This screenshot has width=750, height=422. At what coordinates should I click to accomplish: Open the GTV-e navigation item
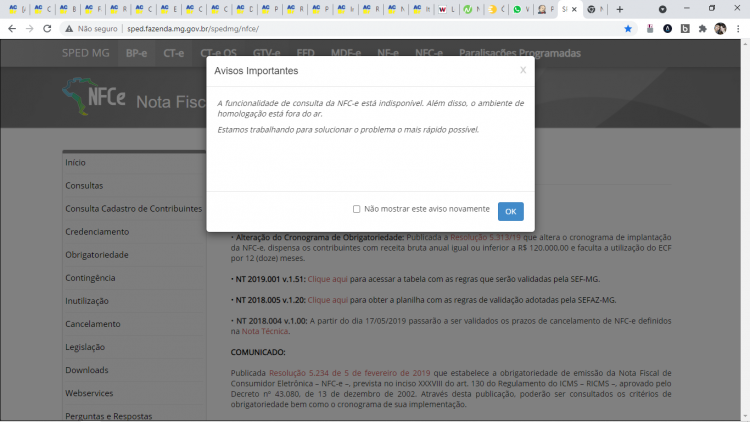tap(266, 53)
